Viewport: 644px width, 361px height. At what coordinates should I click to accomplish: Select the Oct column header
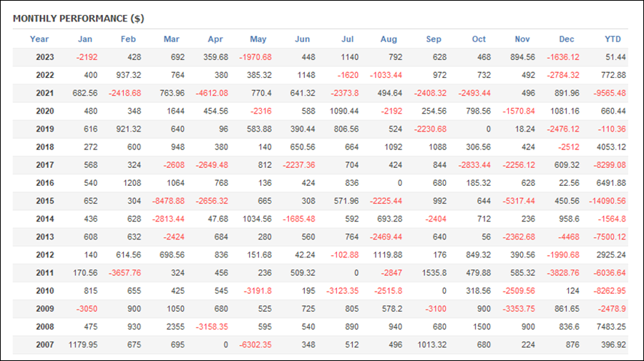click(x=479, y=39)
